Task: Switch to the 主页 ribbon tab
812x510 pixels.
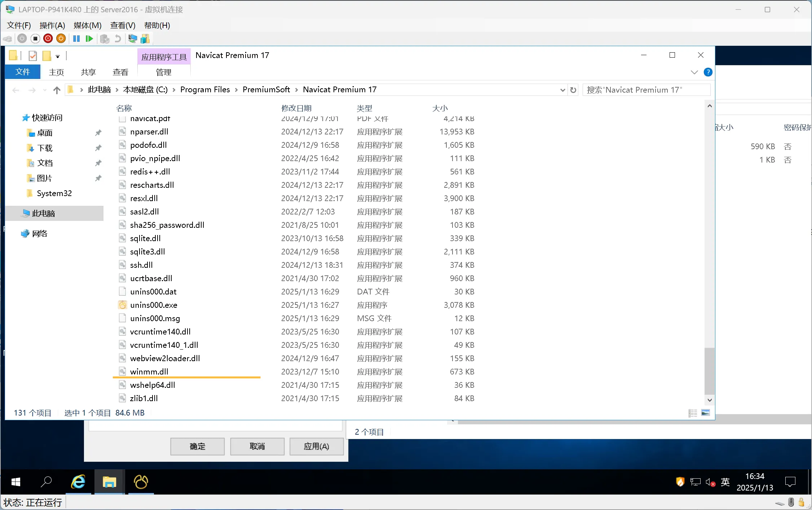Action: (x=57, y=72)
